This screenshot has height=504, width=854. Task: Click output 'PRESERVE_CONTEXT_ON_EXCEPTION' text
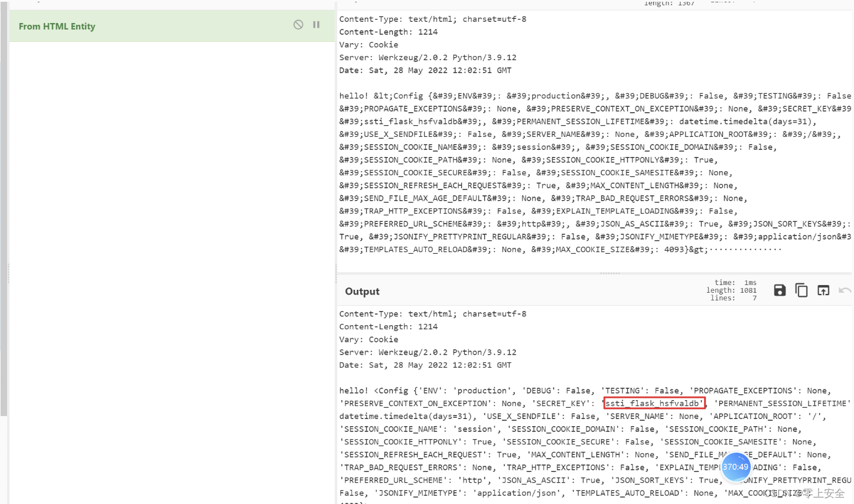(x=416, y=404)
